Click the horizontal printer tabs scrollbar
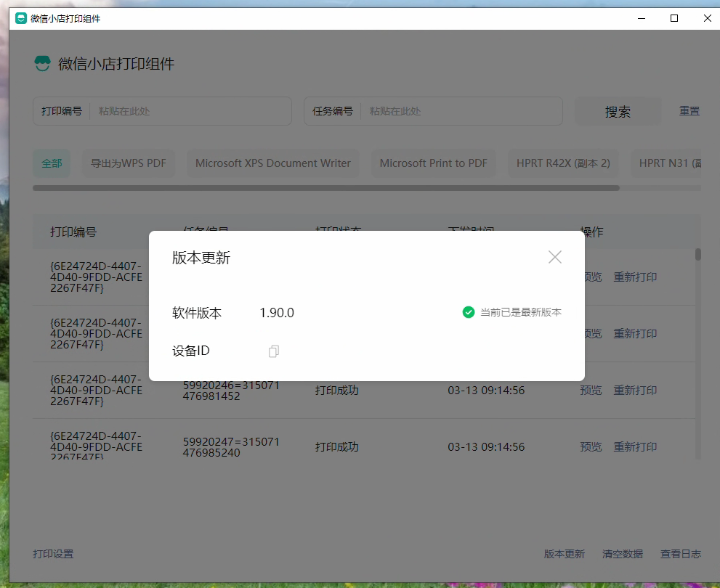 (326, 188)
